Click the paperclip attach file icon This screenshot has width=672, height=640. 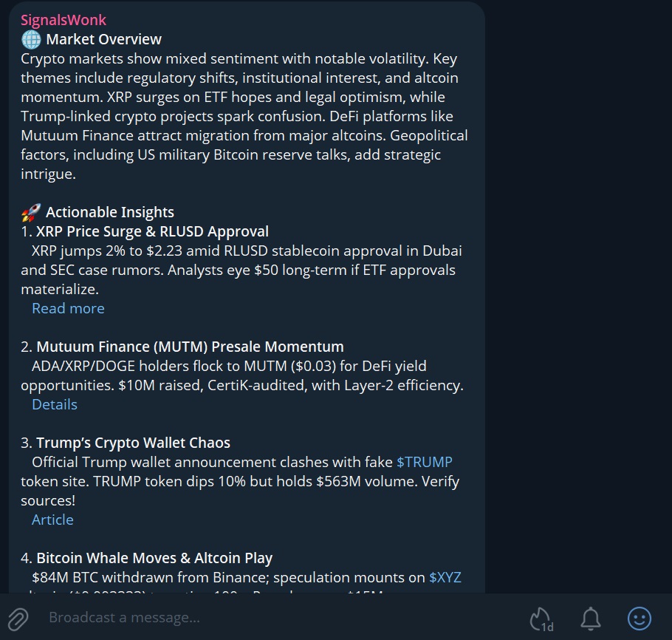18,618
